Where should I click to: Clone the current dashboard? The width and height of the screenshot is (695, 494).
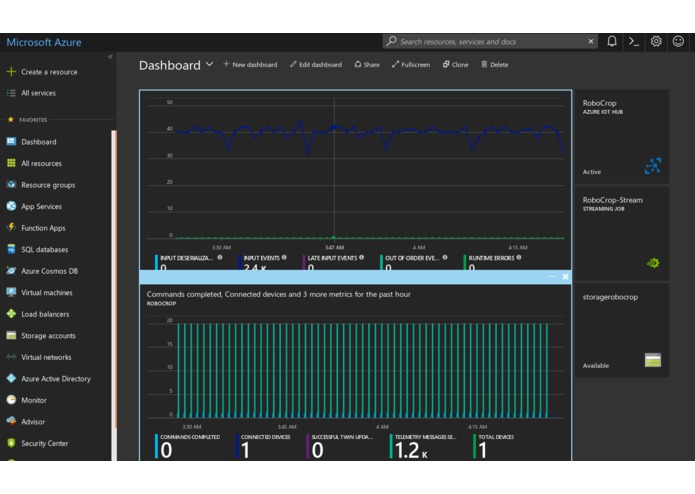(455, 65)
